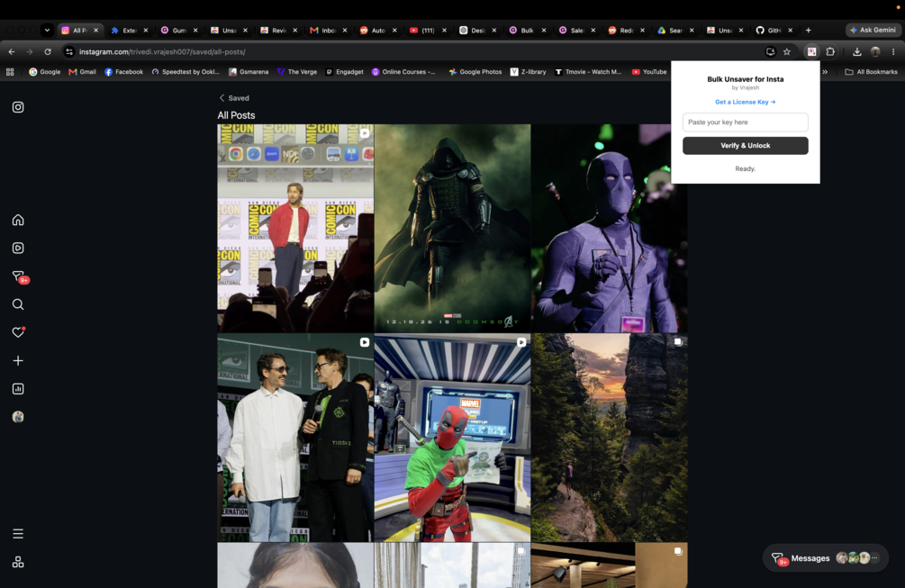Image resolution: width=905 pixels, height=588 pixels.
Task: Bookmark this page with the star icon
Action: (x=787, y=52)
